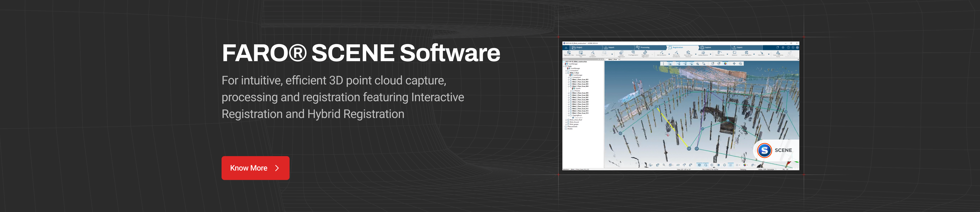Open the help question-mark icon
This screenshot has height=212, width=980.
[788, 48]
